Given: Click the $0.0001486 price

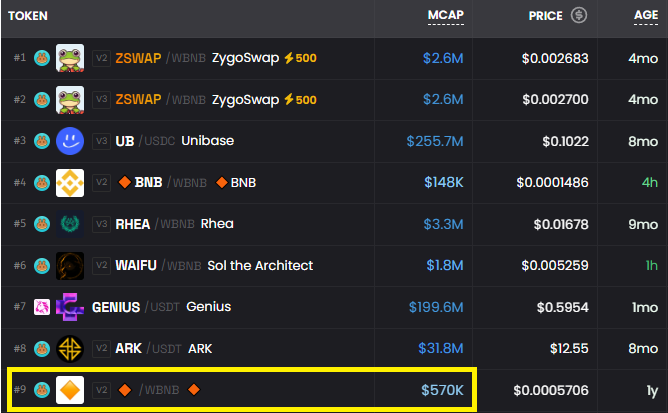Looking at the screenshot, I should point(553,183).
